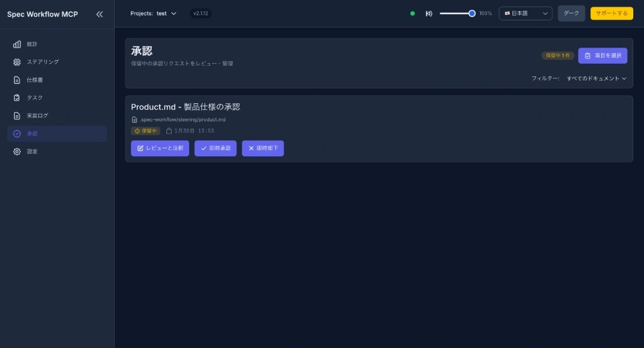Viewport: 644px width, 348px height.
Task: Go to the 実装ログ menu item
Action: coord(38,115)
